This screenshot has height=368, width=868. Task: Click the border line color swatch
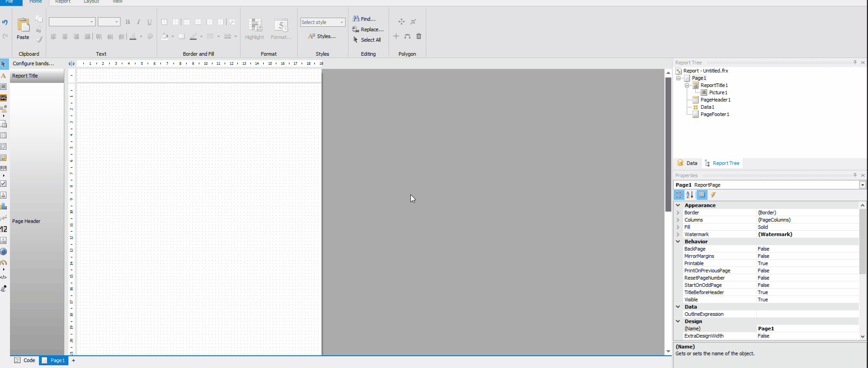coord(193,37)
